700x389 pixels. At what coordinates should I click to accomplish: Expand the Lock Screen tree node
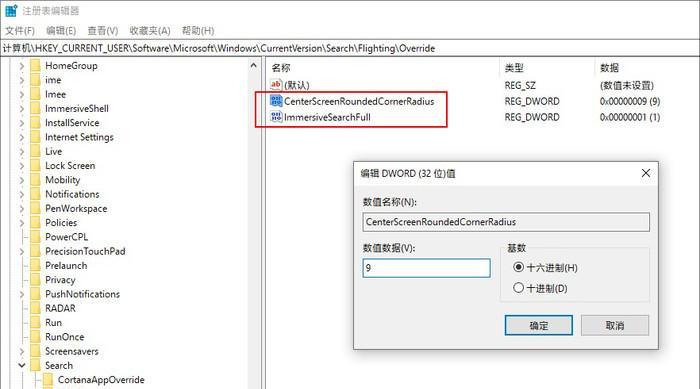pyautogui.click(x=21, y=166)
